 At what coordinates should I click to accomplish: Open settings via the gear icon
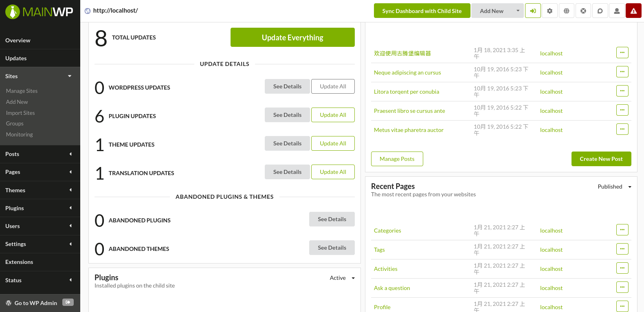tap(549, 11)
